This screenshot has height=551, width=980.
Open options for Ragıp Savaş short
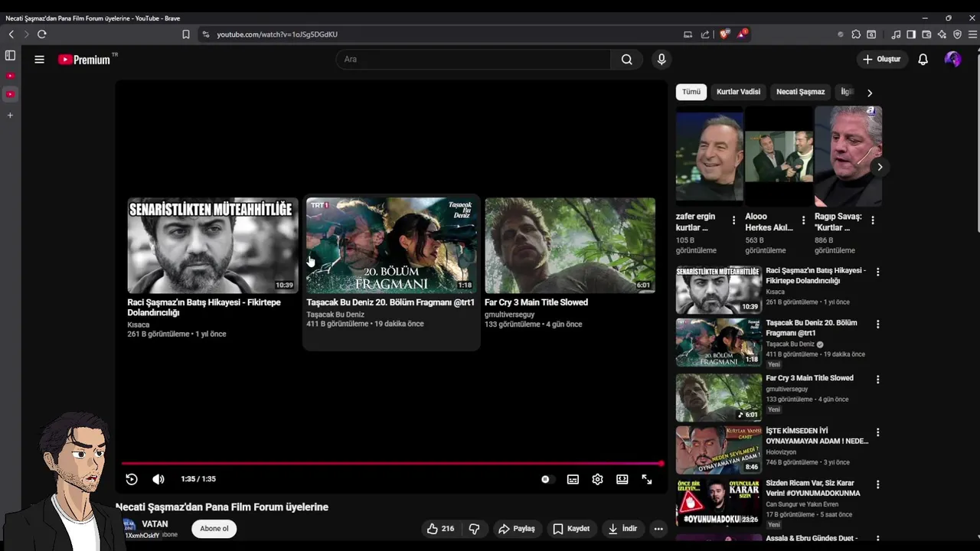[x=873, y=220]
